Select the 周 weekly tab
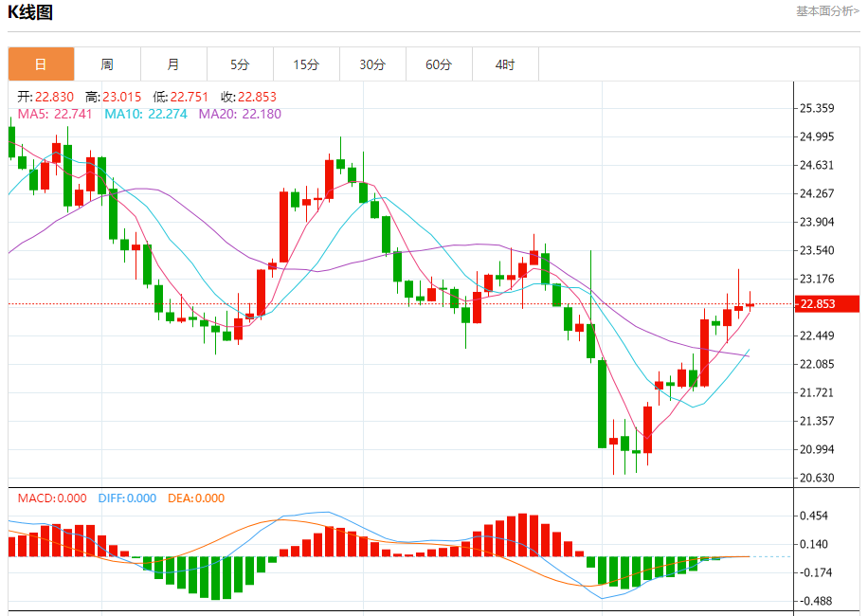The height and width of the screenshot is (616, 868). pos(107,64)
